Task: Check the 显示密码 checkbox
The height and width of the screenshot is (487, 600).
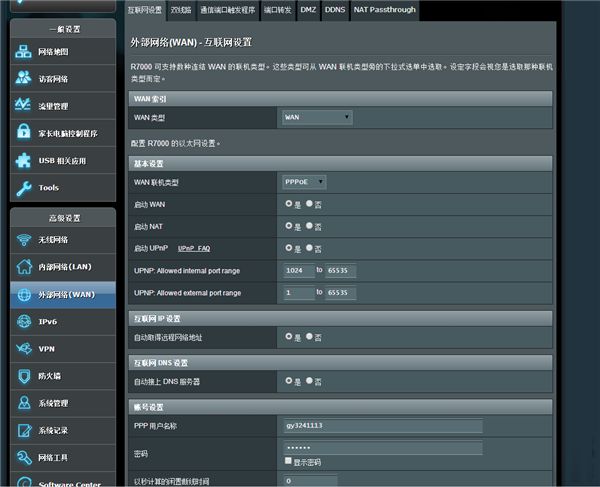Action: point(289,462)
